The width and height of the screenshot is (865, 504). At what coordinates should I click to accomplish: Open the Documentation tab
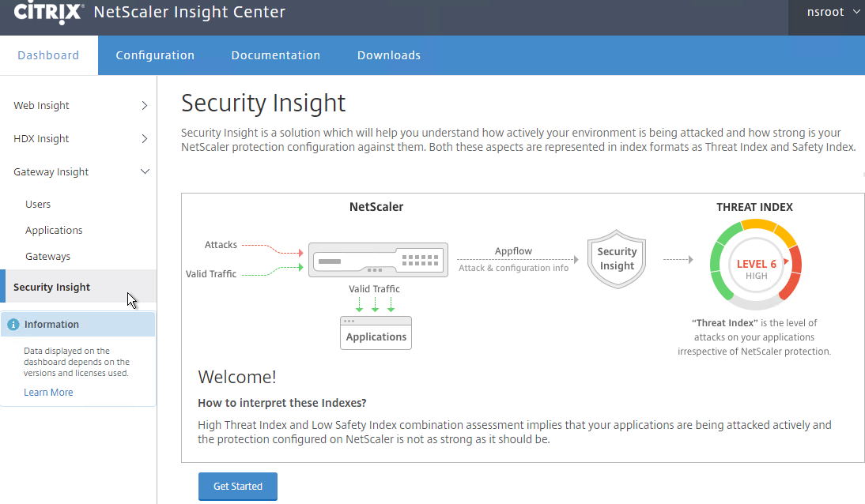click(x=276, y=55)
